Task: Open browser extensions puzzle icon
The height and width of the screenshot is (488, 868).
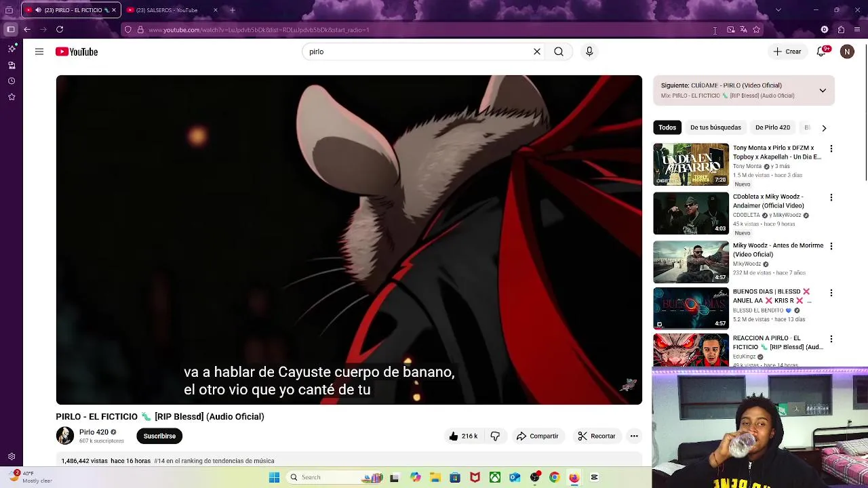Action: coord(841,29)
